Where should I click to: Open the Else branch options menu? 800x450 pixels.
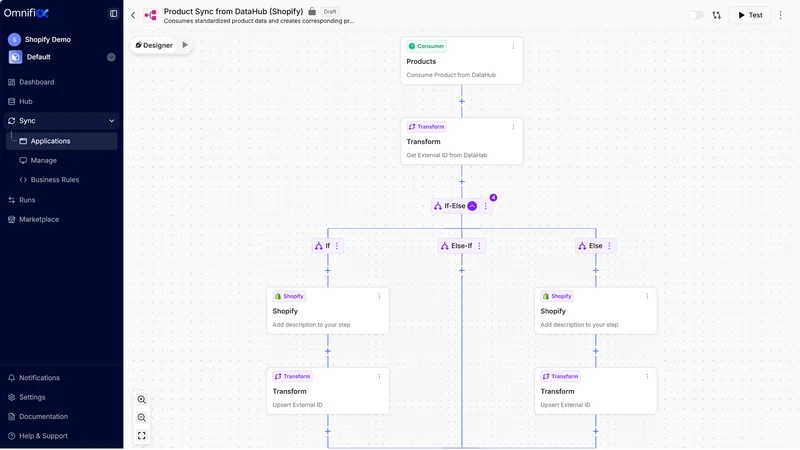click(x=609, y=246)
